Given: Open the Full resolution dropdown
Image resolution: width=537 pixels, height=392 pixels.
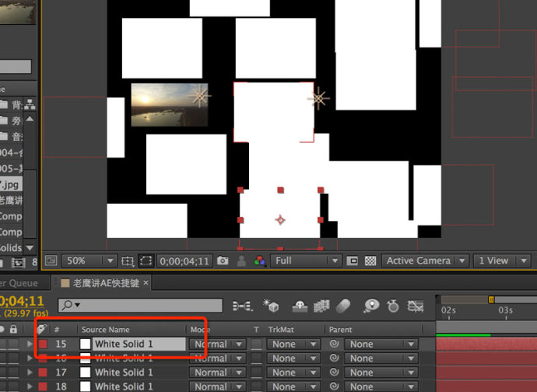Looking at the screenshot, I should pyautogui.click(x=305, y=261).
